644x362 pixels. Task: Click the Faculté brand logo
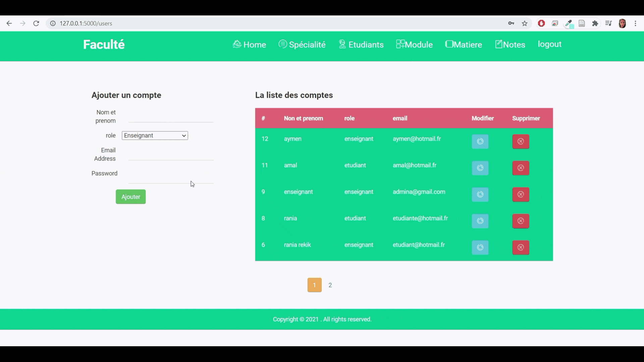pyautogui.click(x=104, y=45)
